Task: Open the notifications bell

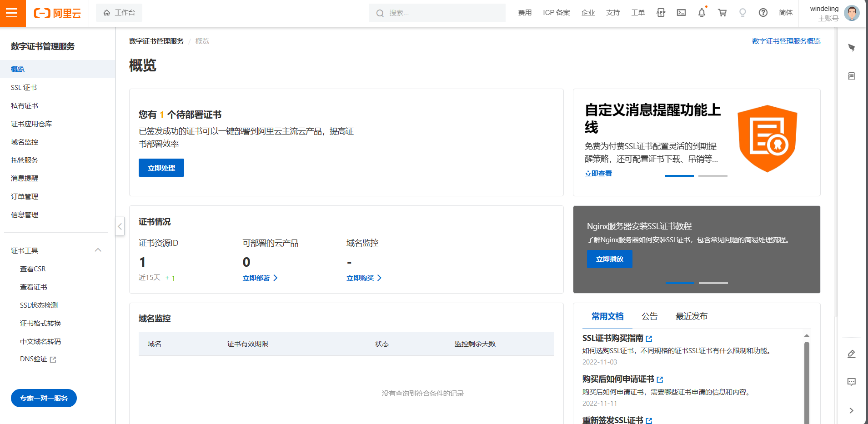Action: (702, 13)
